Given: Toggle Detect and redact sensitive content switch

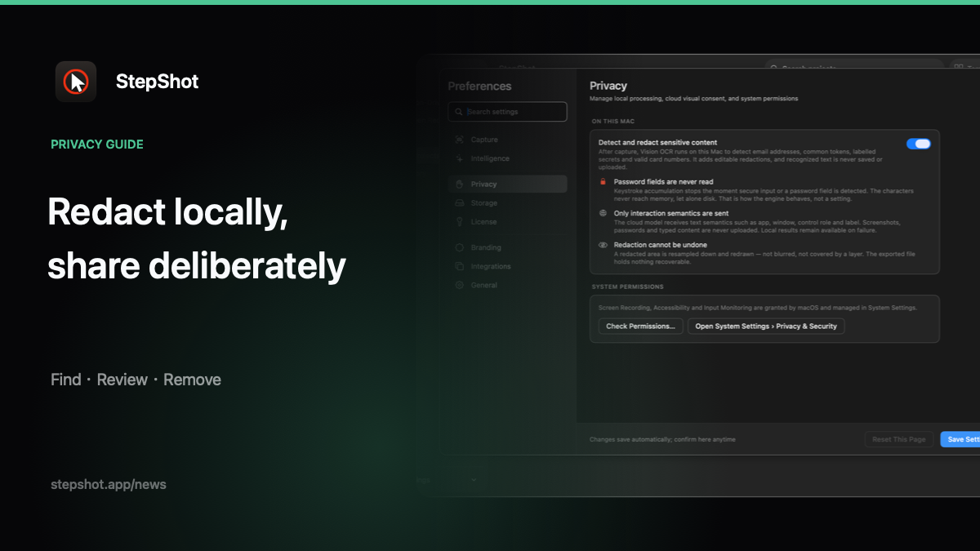Looking at the screenshot, I should tap(918, 144).
